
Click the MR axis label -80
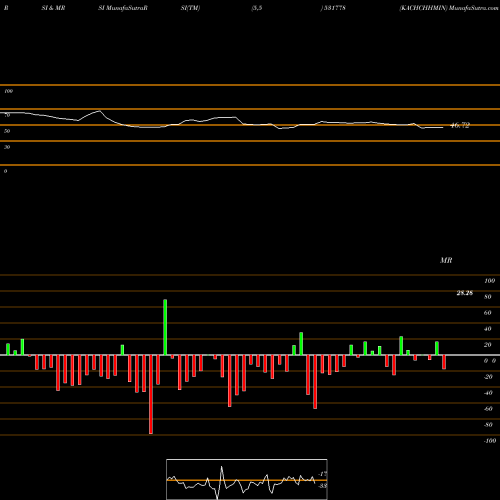coord(488,425)
